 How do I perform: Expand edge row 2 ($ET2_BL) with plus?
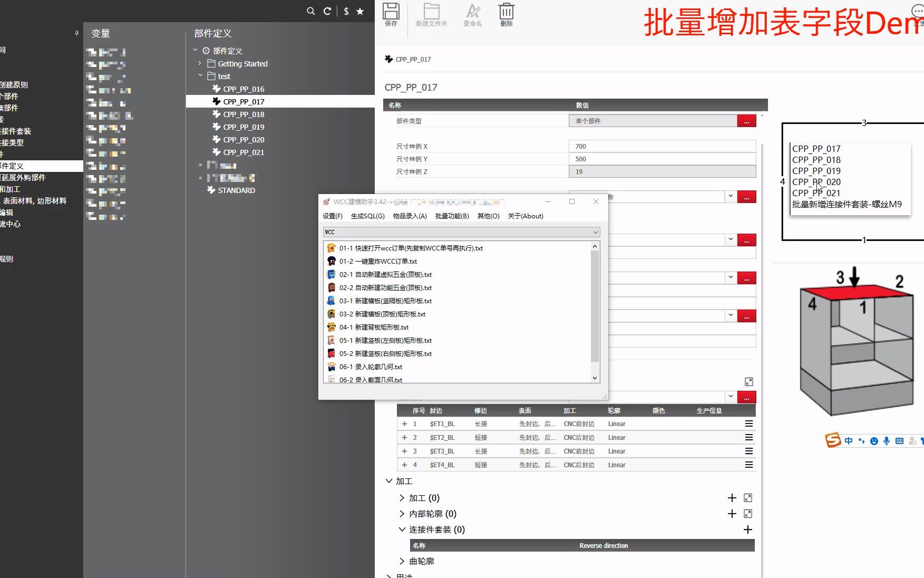404,437
